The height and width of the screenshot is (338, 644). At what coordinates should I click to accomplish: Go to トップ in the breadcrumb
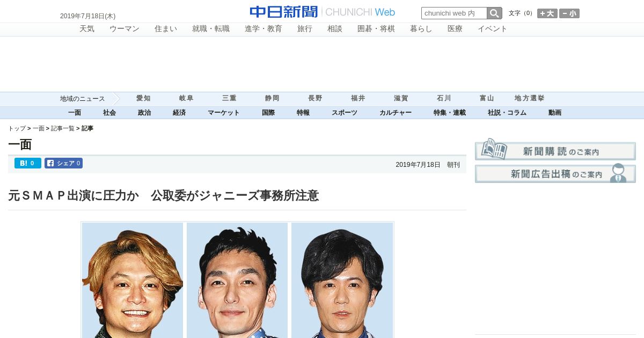tap(17, 129)
